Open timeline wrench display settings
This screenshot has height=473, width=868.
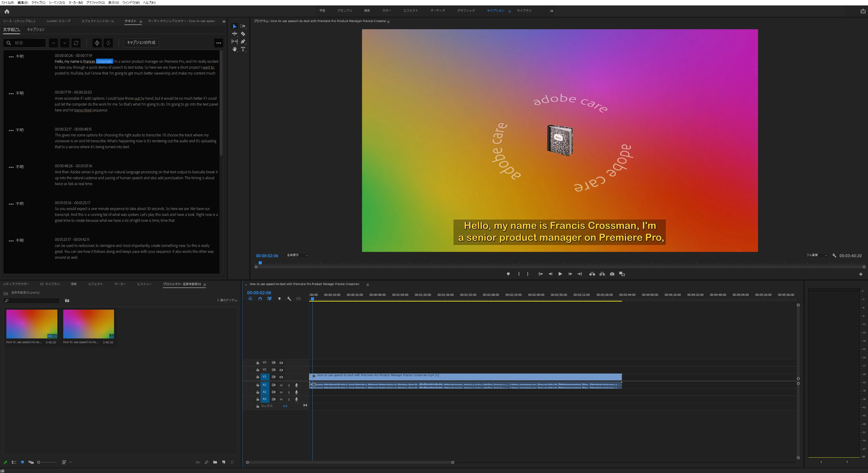pos(289,299)
